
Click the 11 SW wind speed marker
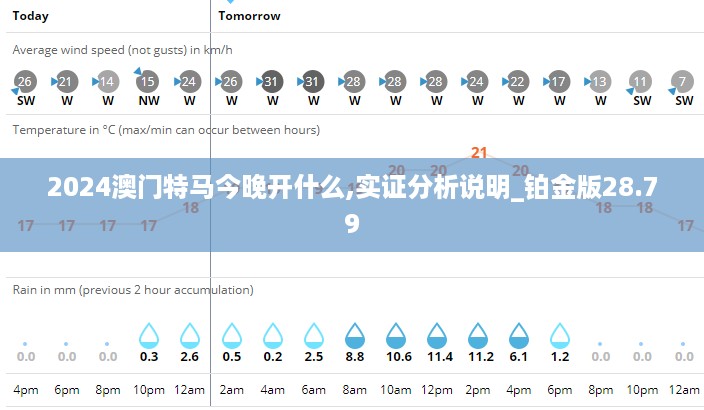point(642,82)
